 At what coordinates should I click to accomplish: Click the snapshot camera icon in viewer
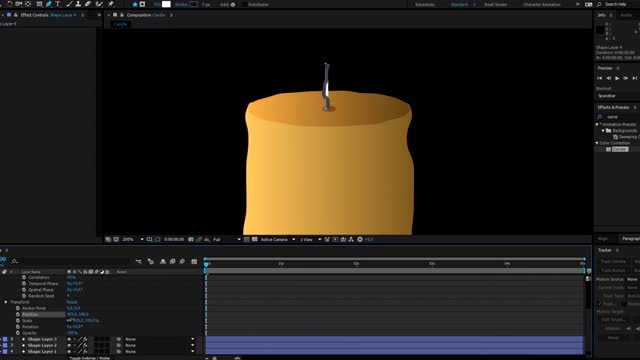(x=191, y=240)
